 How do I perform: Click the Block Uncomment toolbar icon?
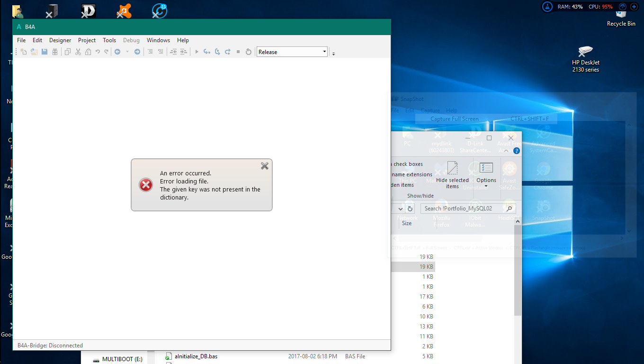pyautogui.click(x=161, y=52)
